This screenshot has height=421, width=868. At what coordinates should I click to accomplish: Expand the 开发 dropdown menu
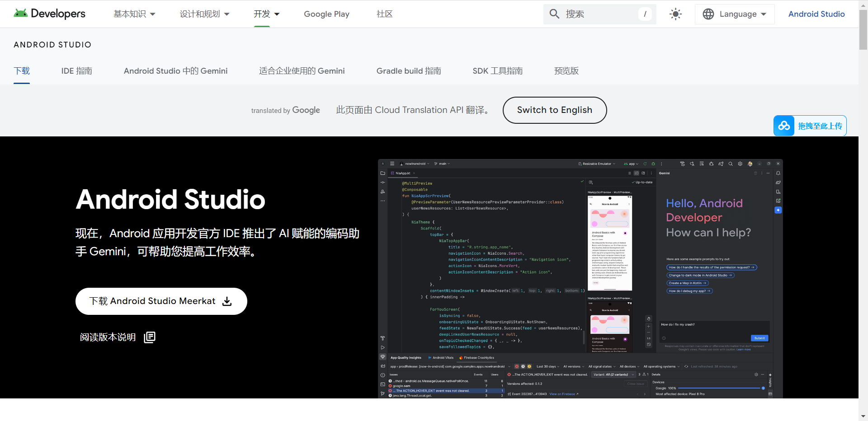[266, 14]
